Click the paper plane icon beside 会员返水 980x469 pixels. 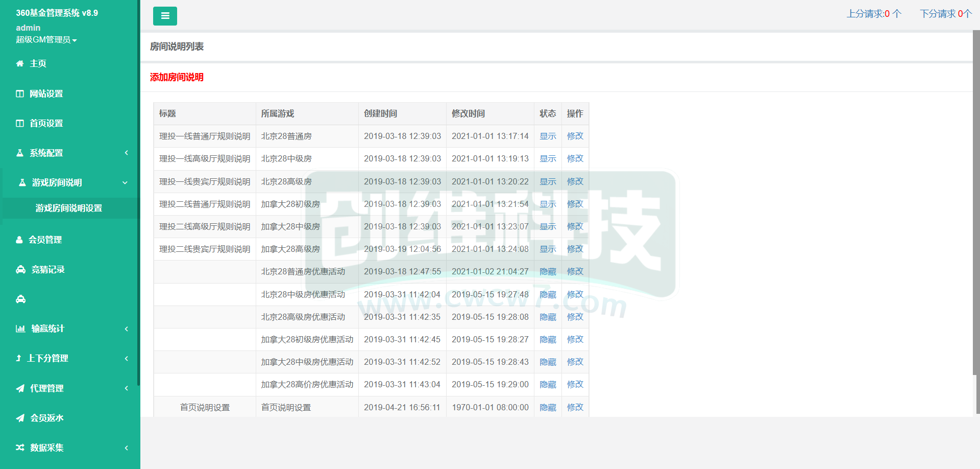(x=20, y=418)
